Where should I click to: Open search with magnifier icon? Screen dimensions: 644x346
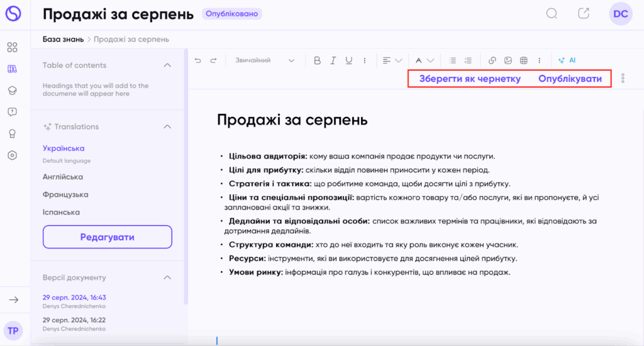(552, 14)
